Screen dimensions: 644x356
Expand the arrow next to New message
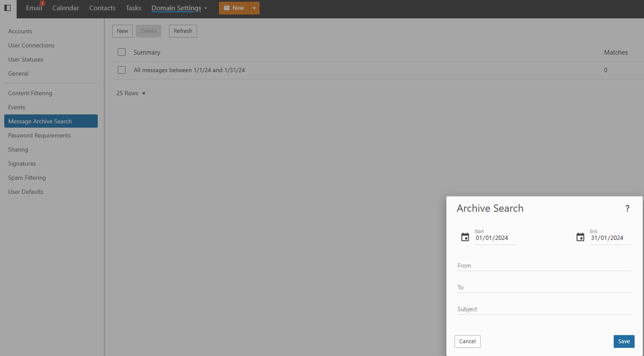[x=254, y=8]
